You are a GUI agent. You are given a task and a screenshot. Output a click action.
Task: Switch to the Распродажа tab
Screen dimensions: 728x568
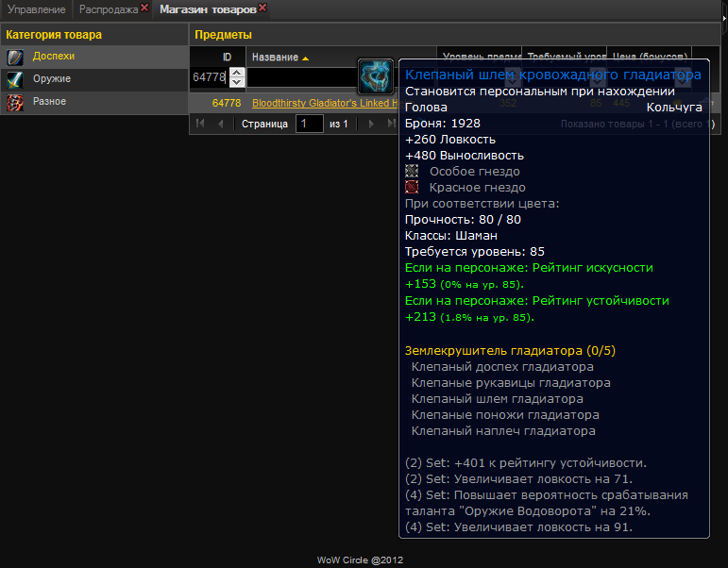pyautogui.click(x=109, y=9)
